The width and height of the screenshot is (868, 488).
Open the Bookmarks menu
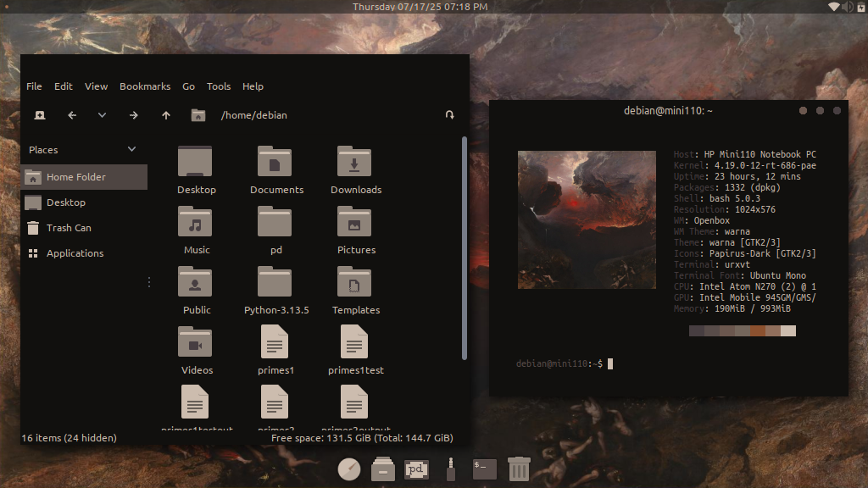pos(145,86)
